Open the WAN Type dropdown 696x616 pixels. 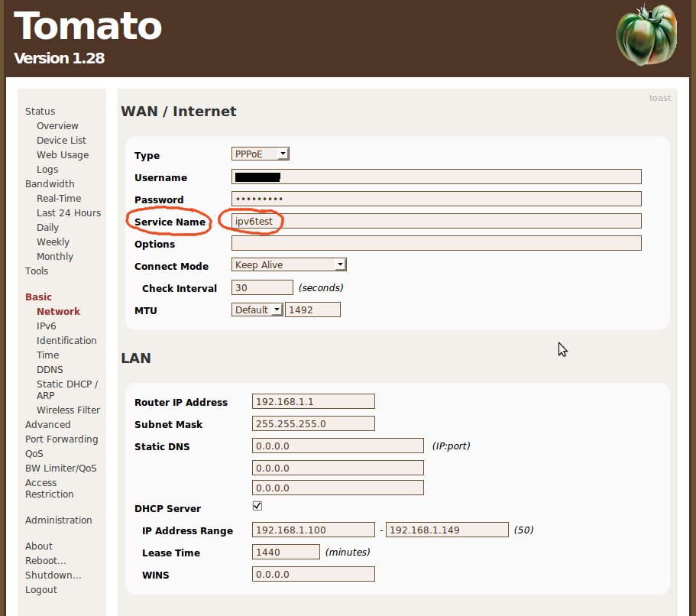260,154
